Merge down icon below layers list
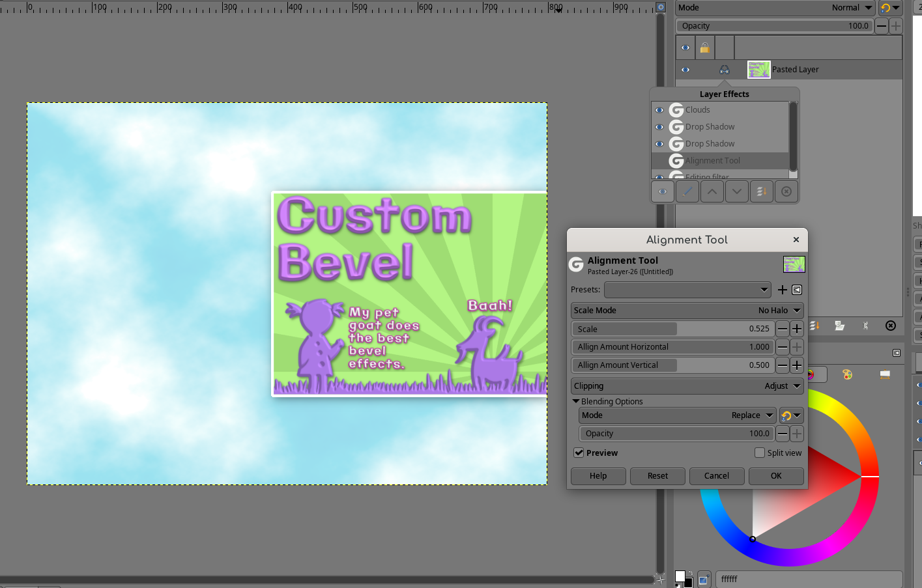The height and width of the screenshot is (588, 922). coord(814,326)
